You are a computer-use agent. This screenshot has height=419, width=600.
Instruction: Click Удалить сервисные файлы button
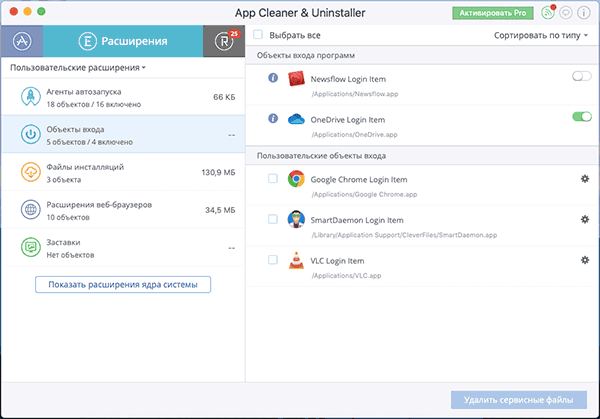(x=518, y=400)
